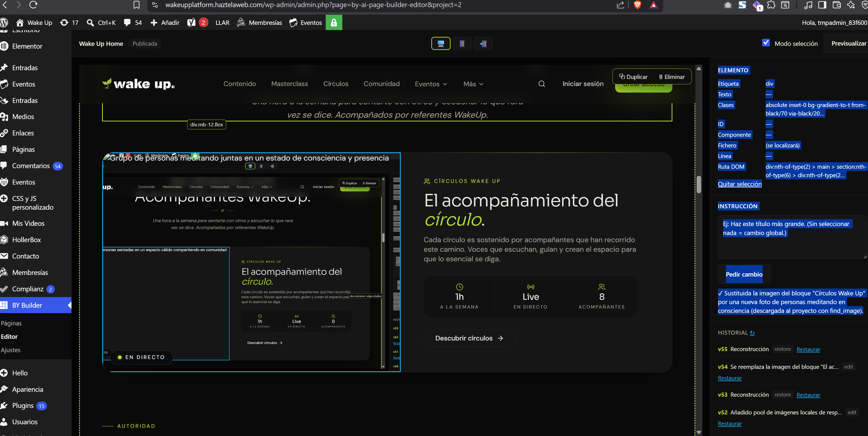Open the Añadir menu in admin bar
Screen dimensions: 868x436
pyautogui.click(x=164, y=23)
